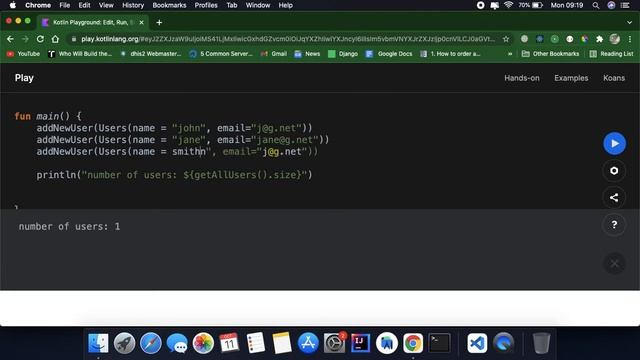Open Calendar from the dock

click(229, 343)
